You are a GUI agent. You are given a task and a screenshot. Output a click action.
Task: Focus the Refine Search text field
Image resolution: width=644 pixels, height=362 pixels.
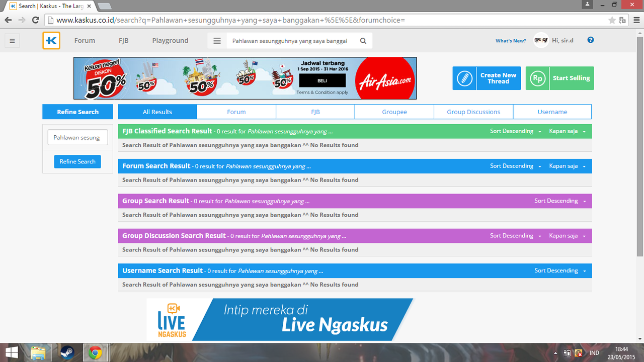coord(77,137)
